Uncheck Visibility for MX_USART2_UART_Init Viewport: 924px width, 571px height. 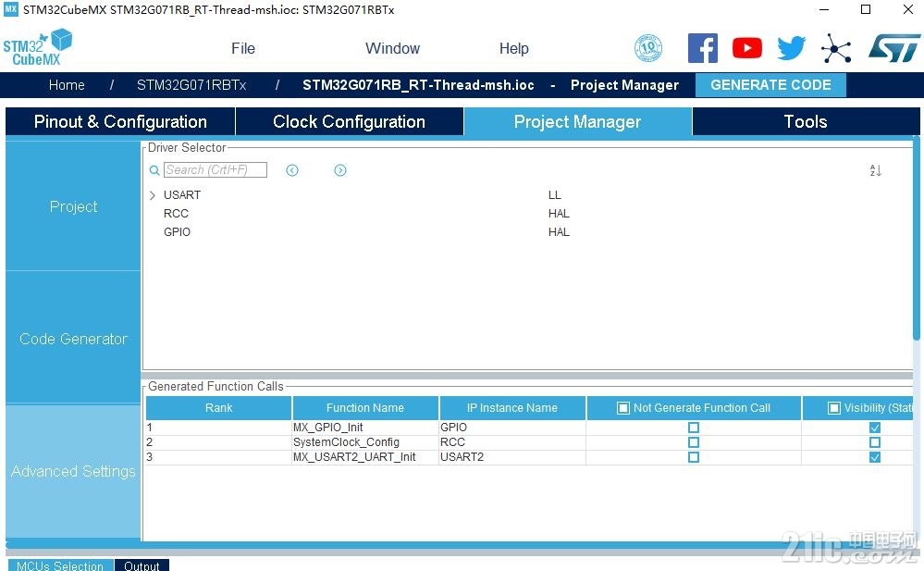[875, 457]
